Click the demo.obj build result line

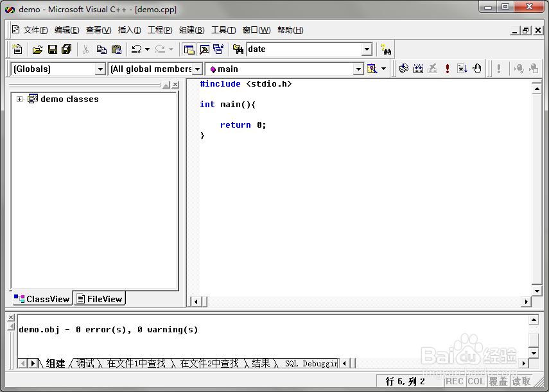pos(108,329)
